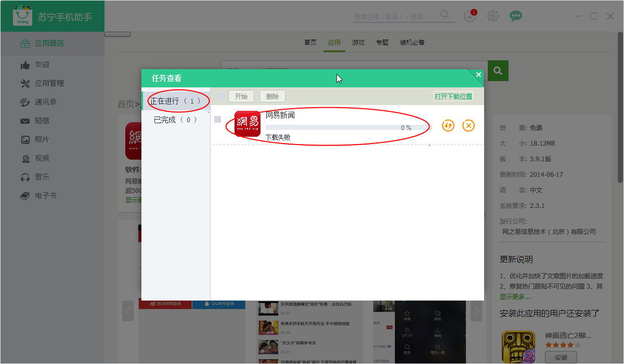Select 正在进行 task list
Viewport: 624px width, 364px height.
[176, 101]
